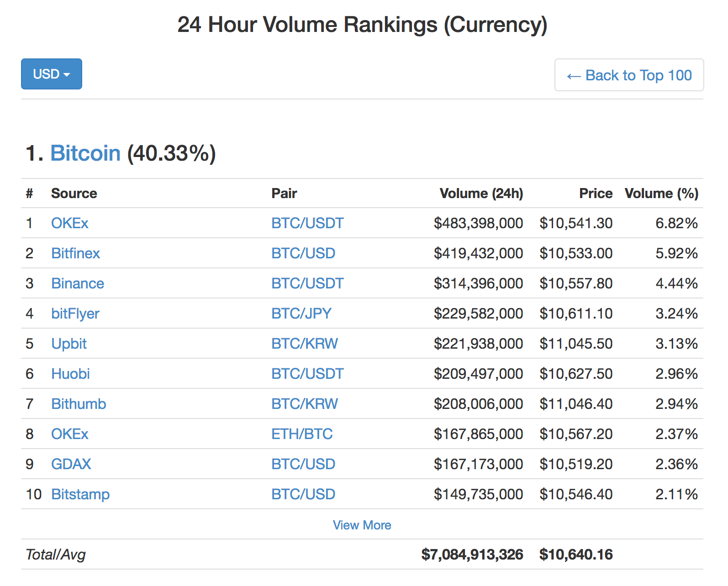The width and height of the screenshot is (728, 586).
Task: Select the $229,582,000 volume cell
Action: click(x=479, y=314)
